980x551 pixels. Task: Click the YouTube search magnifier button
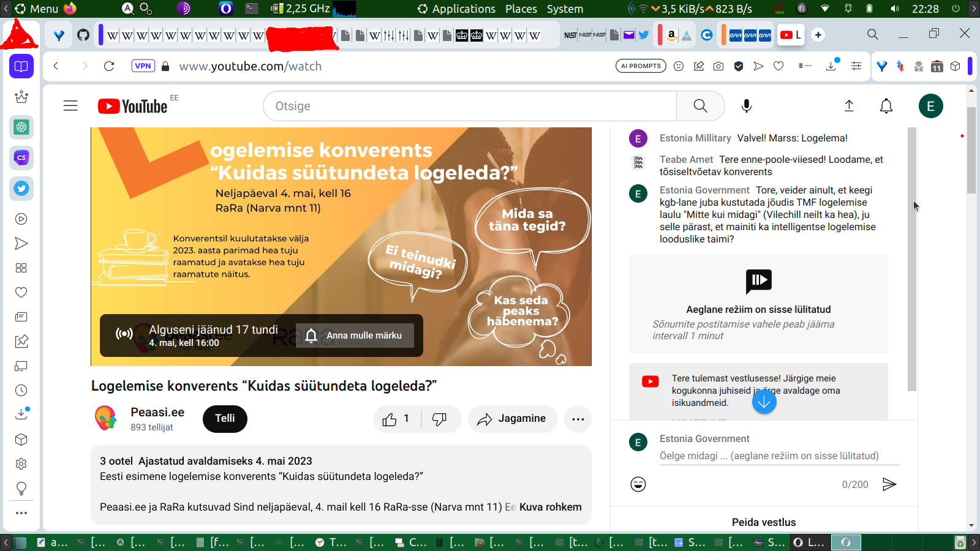pos(701,106)
